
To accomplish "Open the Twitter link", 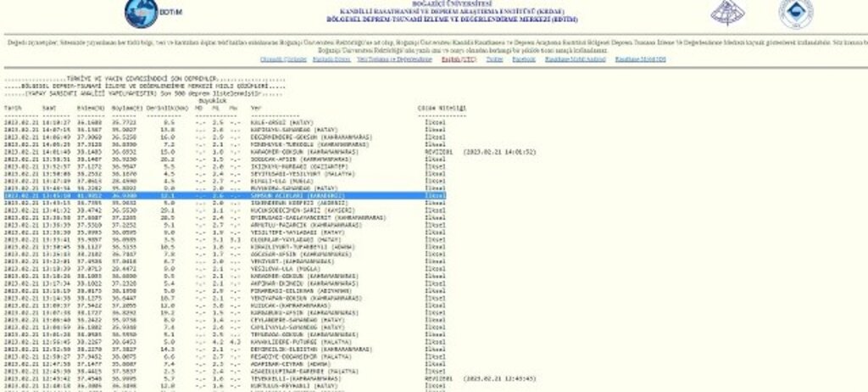I will pyautogui.click(x=494, y=59).
